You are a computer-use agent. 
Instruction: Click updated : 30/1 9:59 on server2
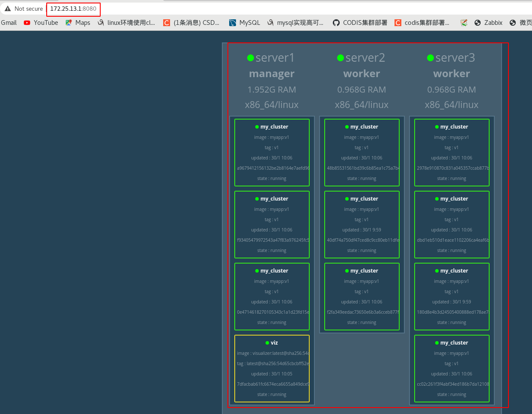[x=362, y=230]
